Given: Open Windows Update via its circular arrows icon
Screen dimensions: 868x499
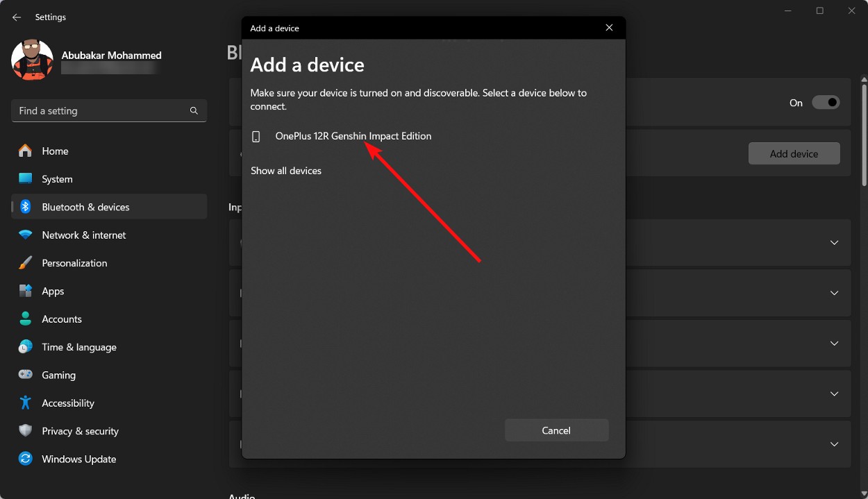Looking at the screenshot, I should click(26, 459).
